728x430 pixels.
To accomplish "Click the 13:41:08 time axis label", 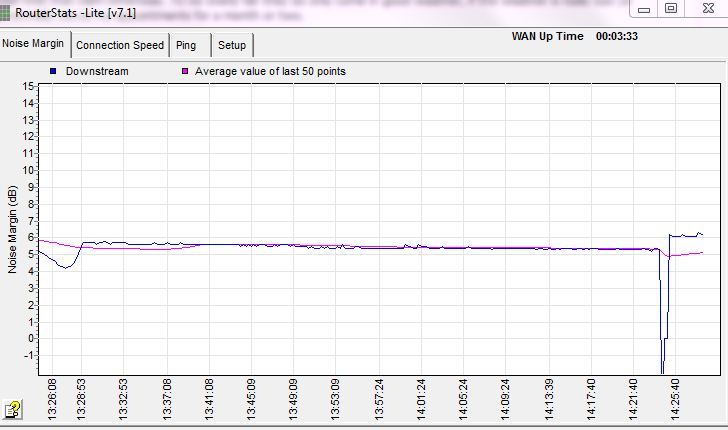I will pyautogui.click(x=209, y=399).
